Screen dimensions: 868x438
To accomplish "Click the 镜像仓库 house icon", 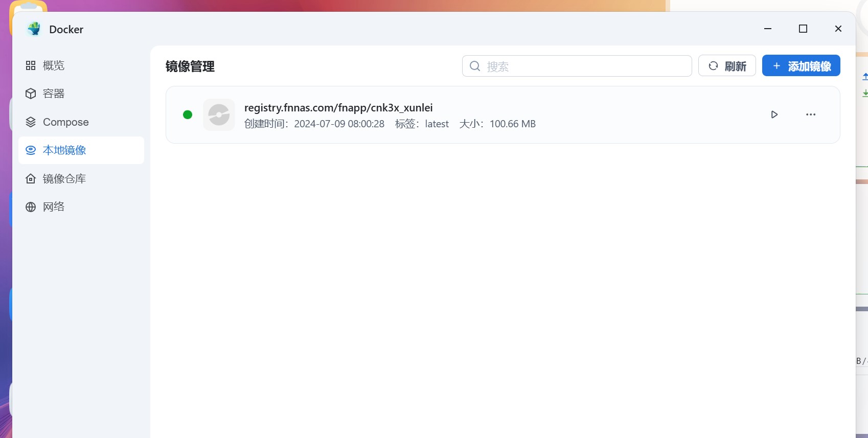I will [31, 178].
